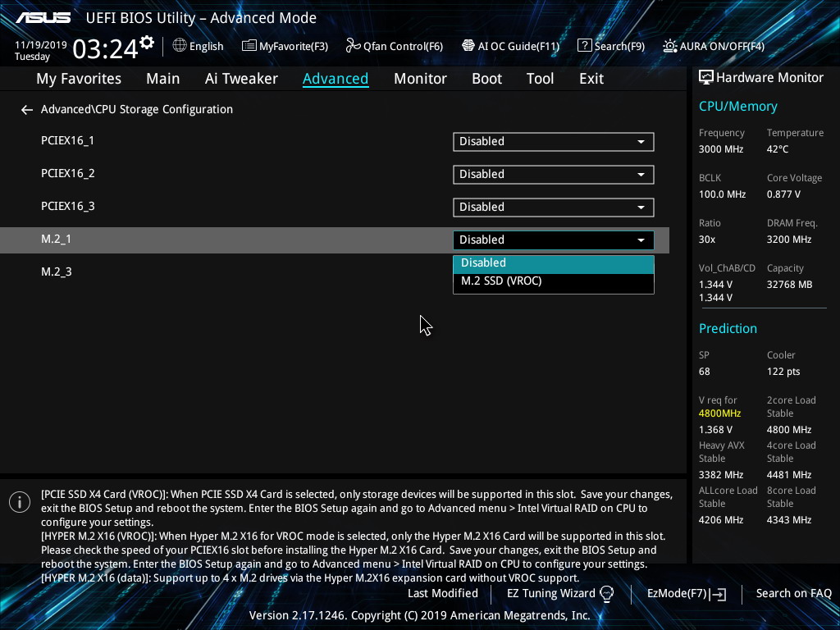Click the 30x ratio value
Screen dimensions: 840x630
click(x=706, y=240)
